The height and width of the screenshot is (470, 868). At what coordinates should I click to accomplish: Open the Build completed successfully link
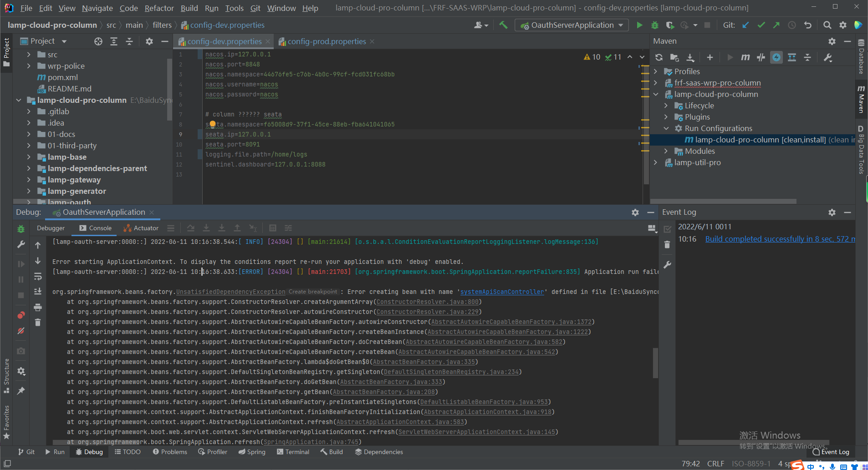[x=775, y=238]
